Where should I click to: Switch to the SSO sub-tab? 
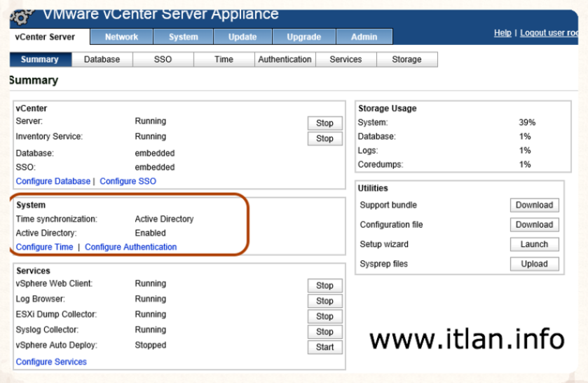pos(163,60)
